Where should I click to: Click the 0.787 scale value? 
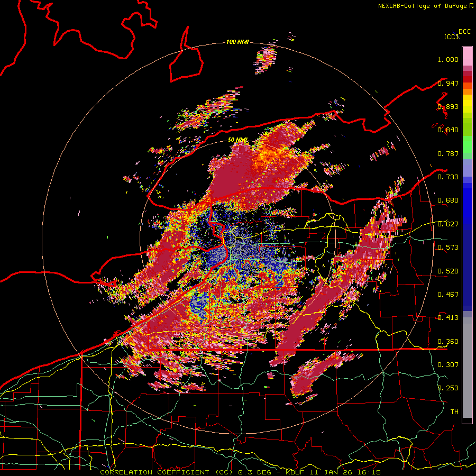pos(448,153)
